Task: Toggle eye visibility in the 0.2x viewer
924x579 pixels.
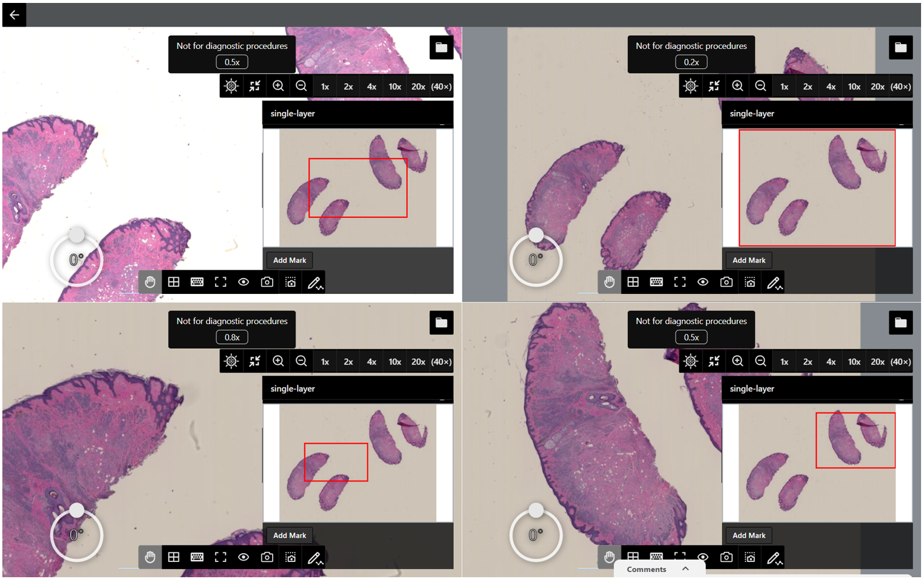Action: pyautogui.click(x=703, y=282)
